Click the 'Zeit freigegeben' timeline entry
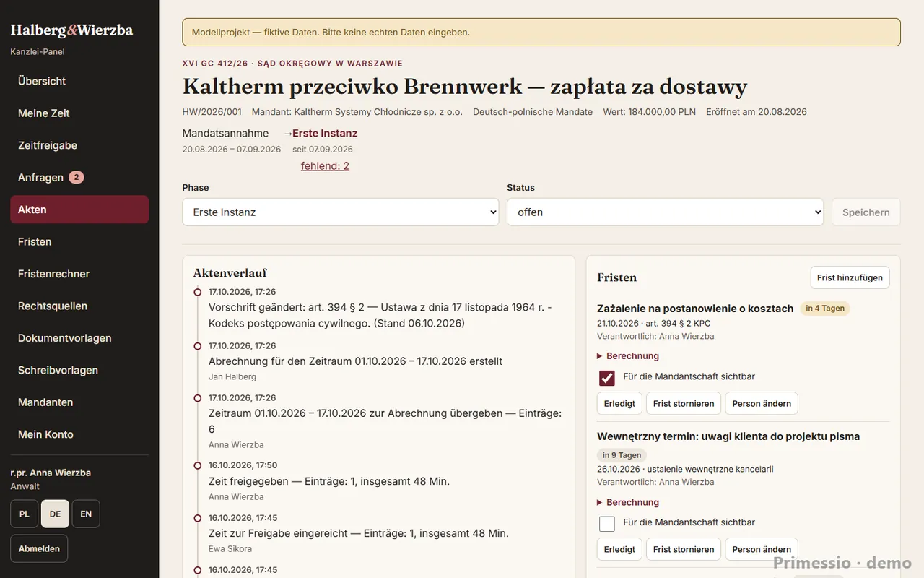Image resolution: width=924 pixels, height=578 pixels. (x=329, y=481)
